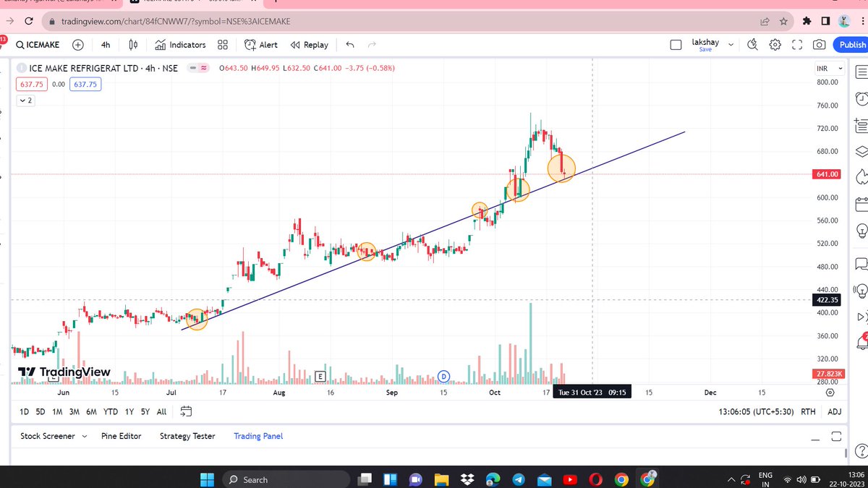Open the watchlist panel icon in sidebar

861,71
